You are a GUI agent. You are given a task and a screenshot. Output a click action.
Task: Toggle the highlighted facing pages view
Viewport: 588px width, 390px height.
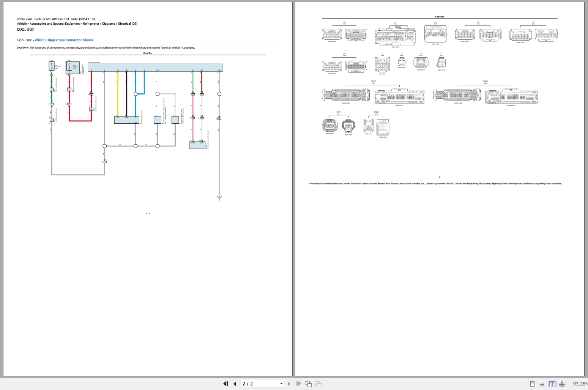tap(552, 384)
